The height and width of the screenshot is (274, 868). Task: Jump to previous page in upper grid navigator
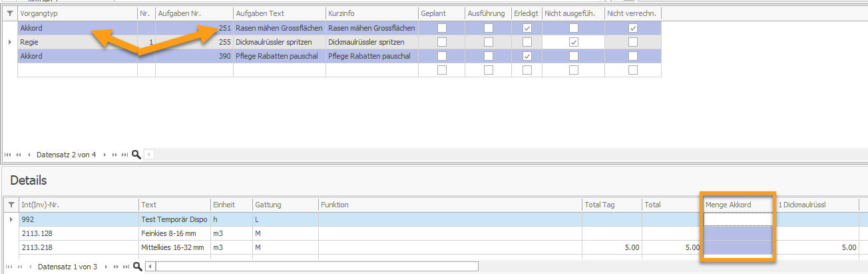click(x=18, y=155)
